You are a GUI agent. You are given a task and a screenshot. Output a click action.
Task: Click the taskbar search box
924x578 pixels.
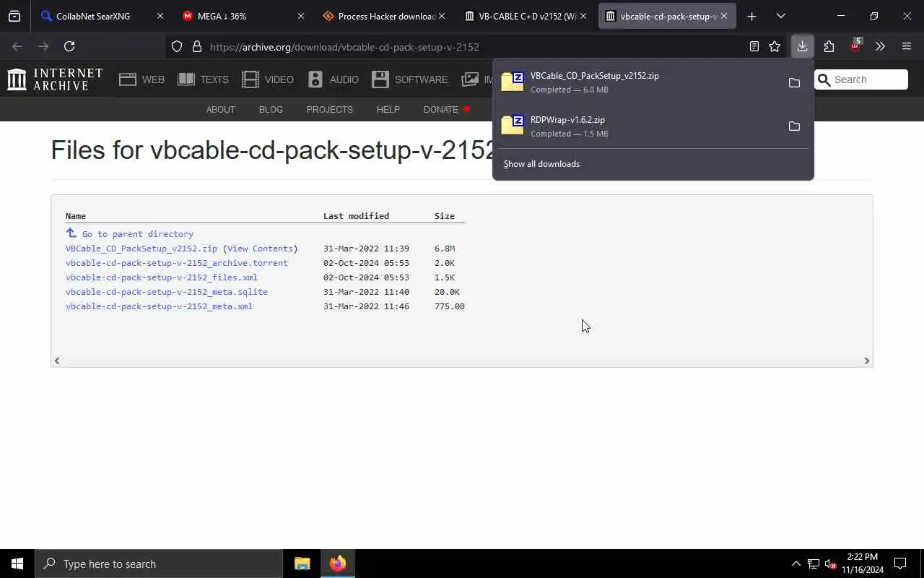coord(159,564)
